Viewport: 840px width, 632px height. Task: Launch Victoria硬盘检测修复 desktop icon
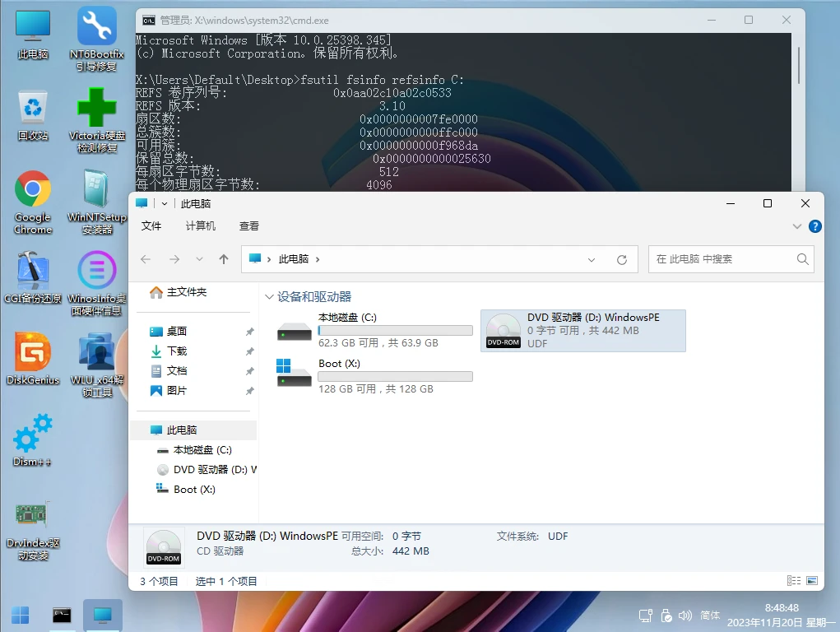click(x=96, y=120)
